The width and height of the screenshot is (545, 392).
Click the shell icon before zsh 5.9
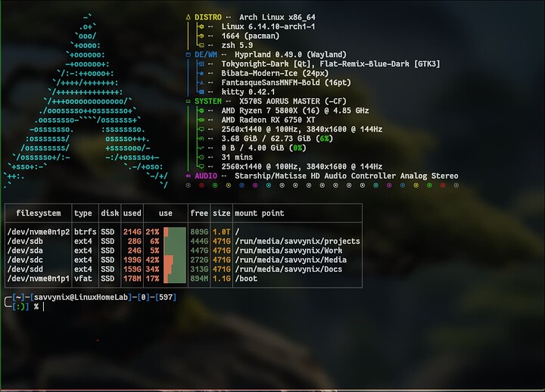201,45
